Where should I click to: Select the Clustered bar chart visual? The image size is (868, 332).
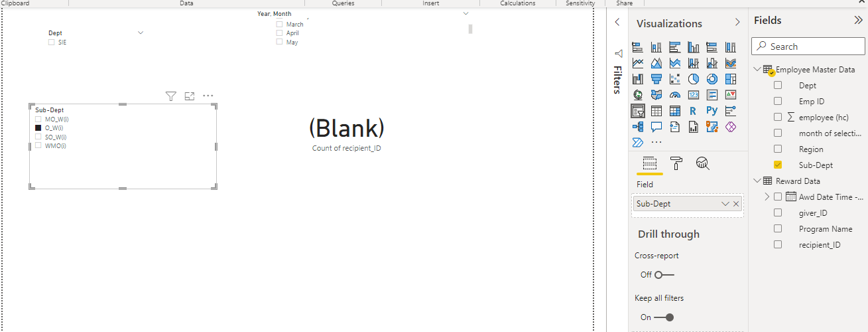(675, 47)
